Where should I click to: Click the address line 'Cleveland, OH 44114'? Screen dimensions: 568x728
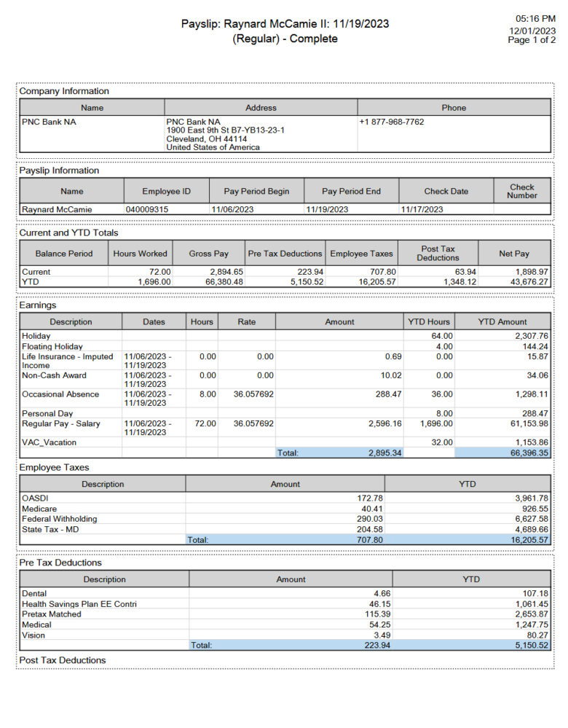tap(207, 138)
